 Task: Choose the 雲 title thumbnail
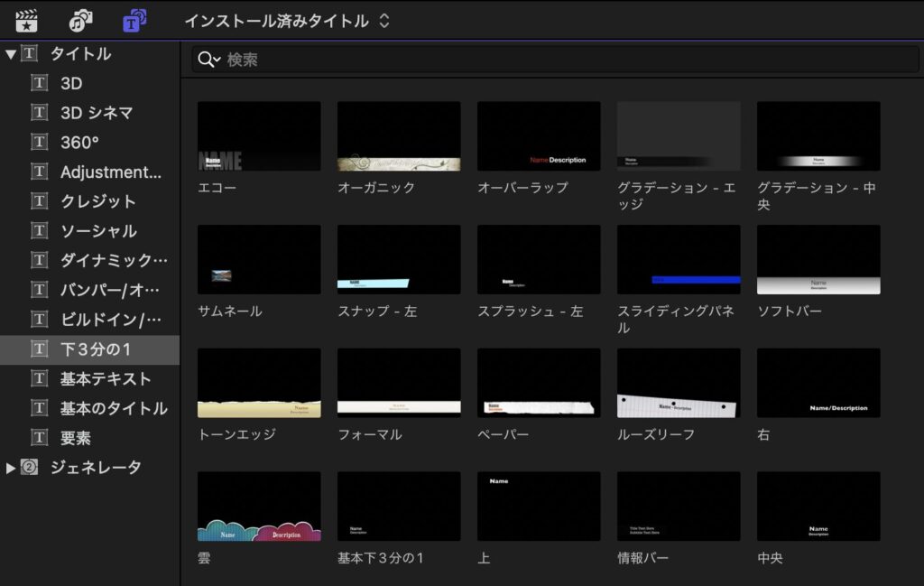(259, 507)
